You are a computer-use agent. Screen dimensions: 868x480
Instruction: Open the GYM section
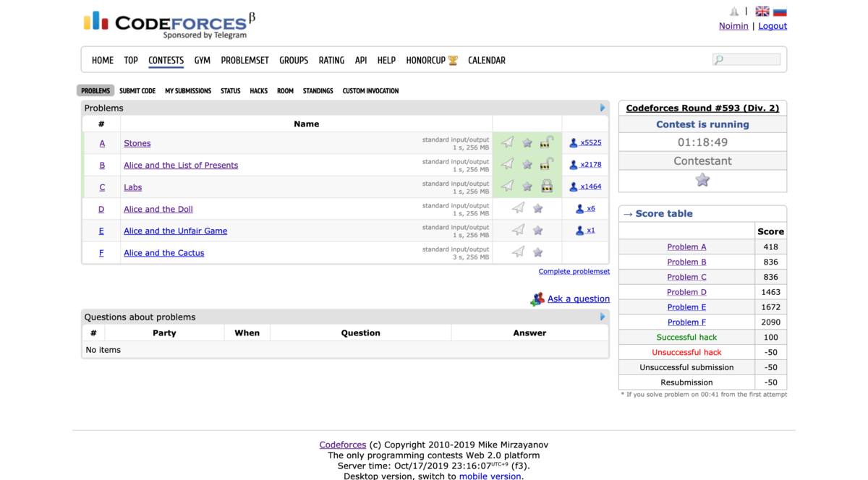pyautogui.click(x=203, y=61)
